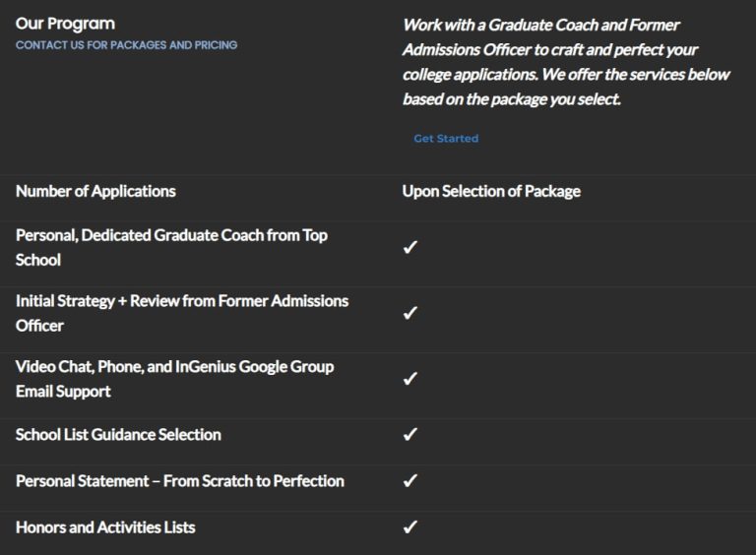Click 'Honors and Activities Lists' label
Image resolution: width=756 pixels, height=555 pixels.
[105, 527]
